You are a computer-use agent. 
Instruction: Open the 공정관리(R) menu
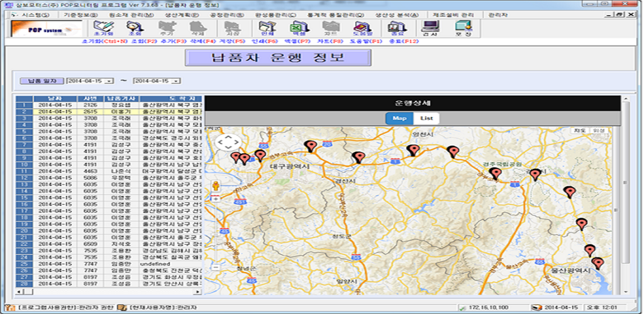click(227, 14)
